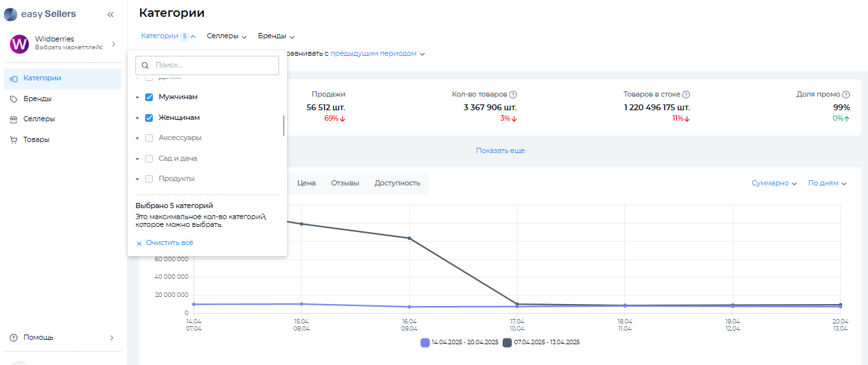Click the Бренды tag icon in sidebar
868x365 pixels.
(14, 99)
